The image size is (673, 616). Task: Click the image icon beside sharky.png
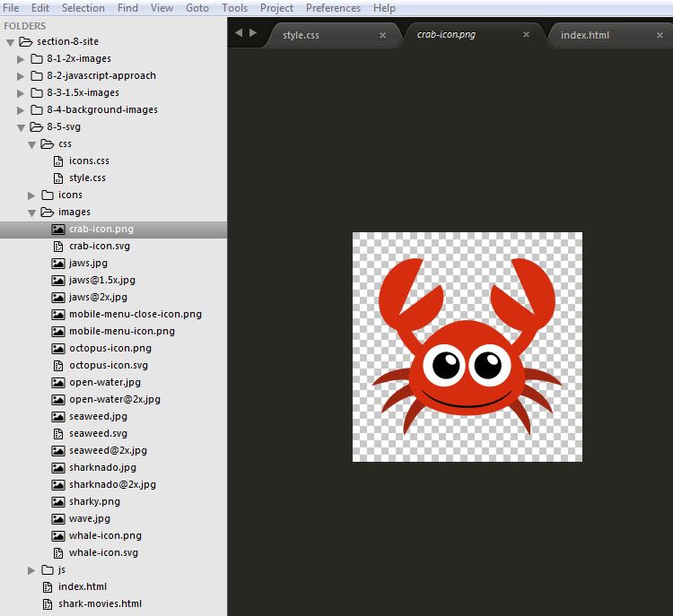point(58,502)
